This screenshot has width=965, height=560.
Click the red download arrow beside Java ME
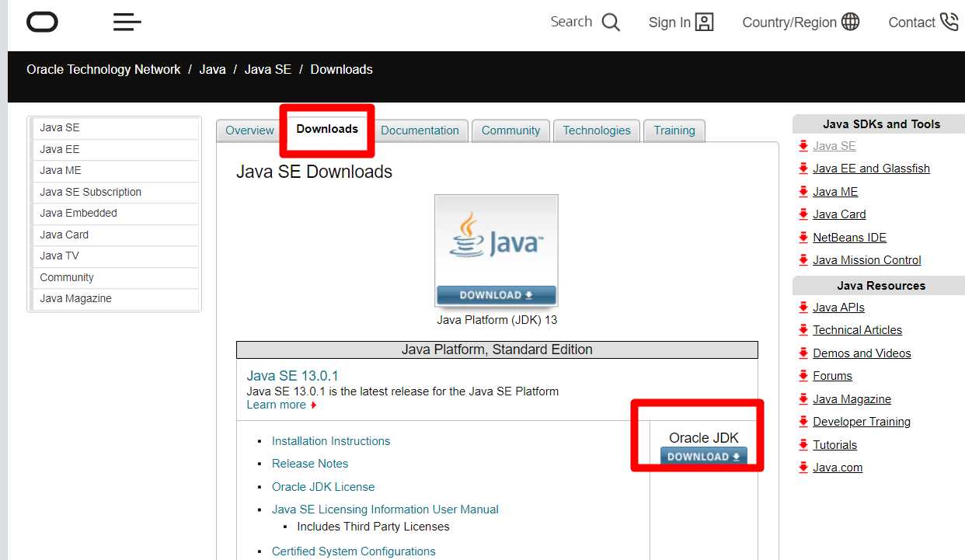[803, 192]
